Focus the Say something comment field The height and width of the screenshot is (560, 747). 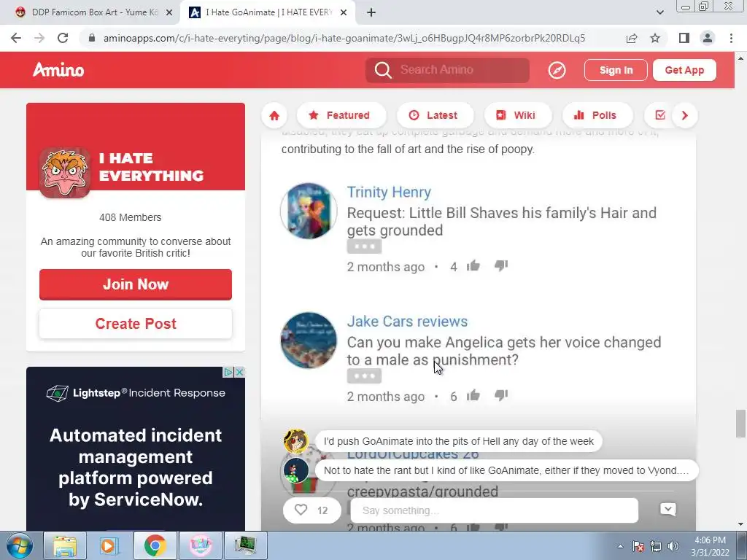[x=495, y=510]
